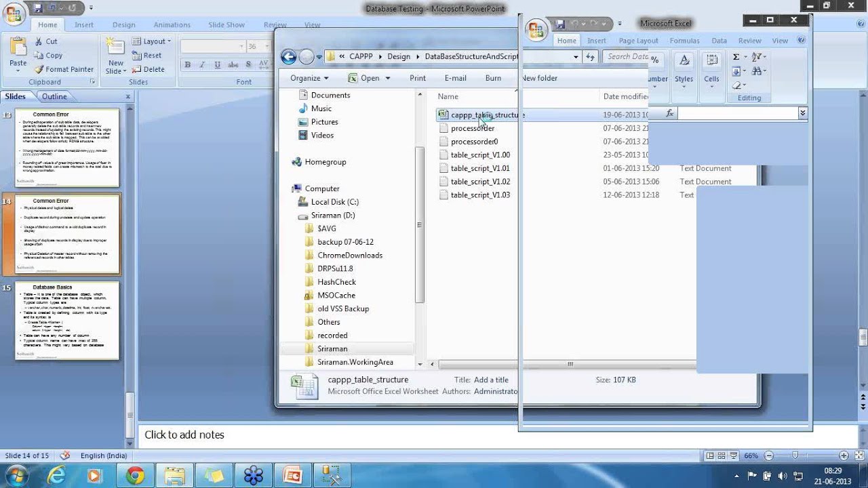Screen dimensions: 868x488
Task: Activate the Format Painter brush
Action: (x=39, y=69)
